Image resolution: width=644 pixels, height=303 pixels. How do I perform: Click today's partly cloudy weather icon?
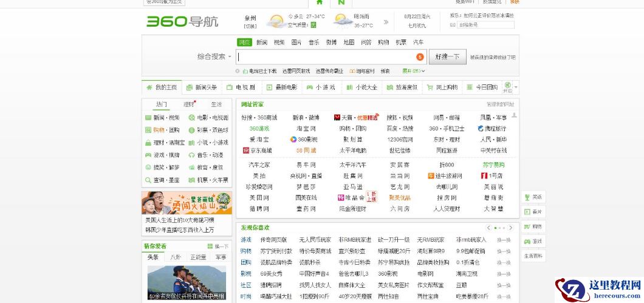coord(276,21)
